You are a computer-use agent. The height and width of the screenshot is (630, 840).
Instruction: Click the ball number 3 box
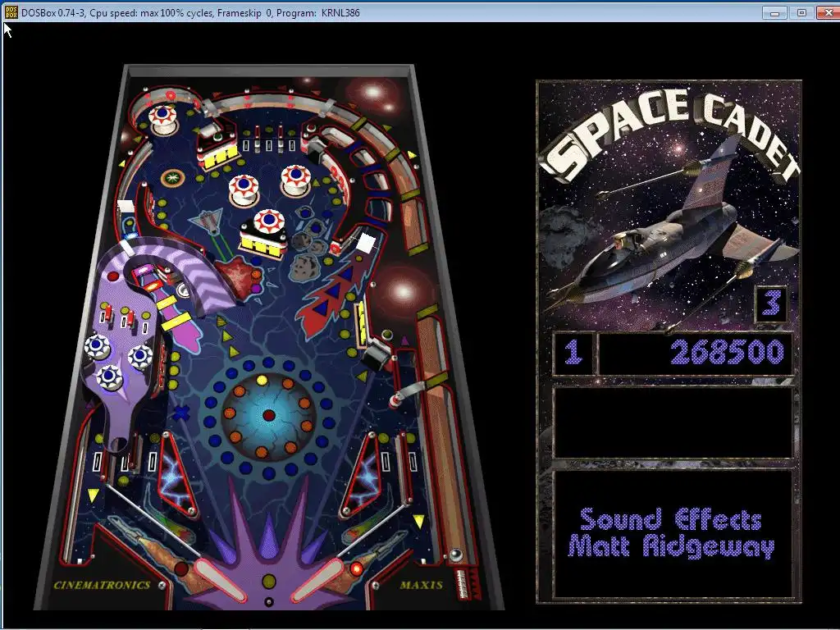pos(771,304)
